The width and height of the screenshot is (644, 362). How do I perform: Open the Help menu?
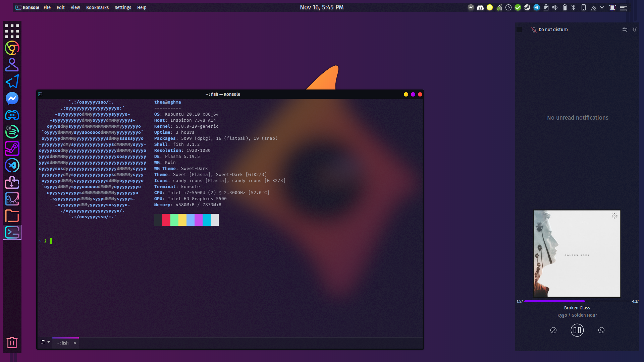click(x=142, y=7)
